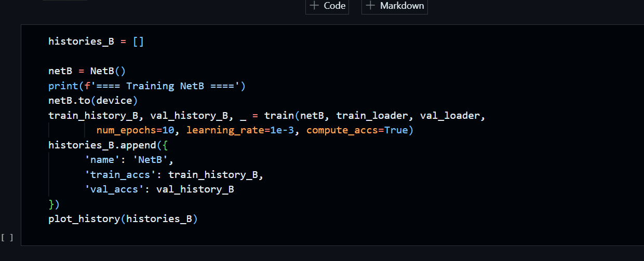Click 'num_epochs=10' in the code
Screen dimensions: 644x261
point(135,130)
